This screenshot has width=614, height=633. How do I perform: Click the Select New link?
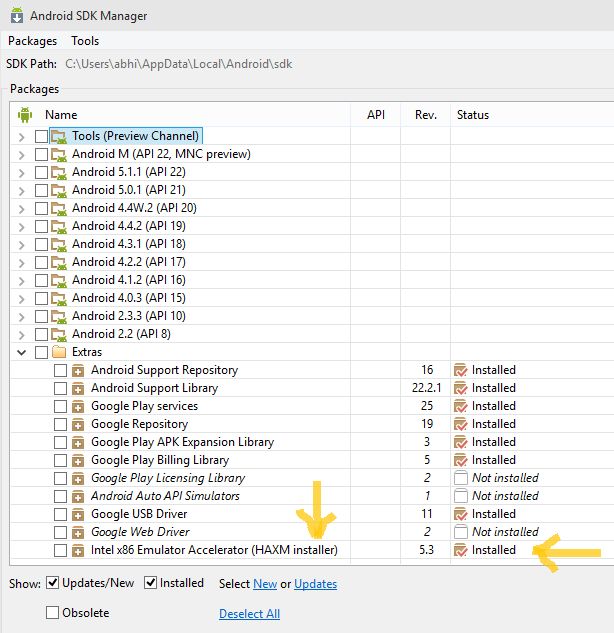[265, 584]
